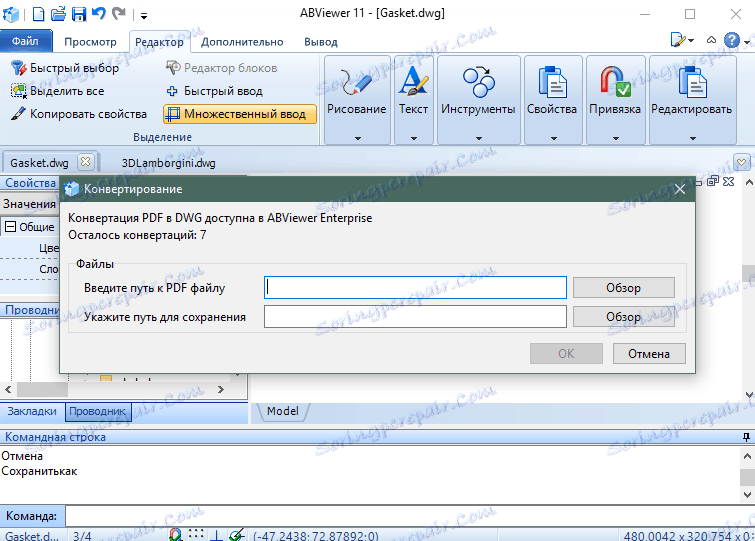
Task: Expand the Текст tools group
Action: coord(414,100)
